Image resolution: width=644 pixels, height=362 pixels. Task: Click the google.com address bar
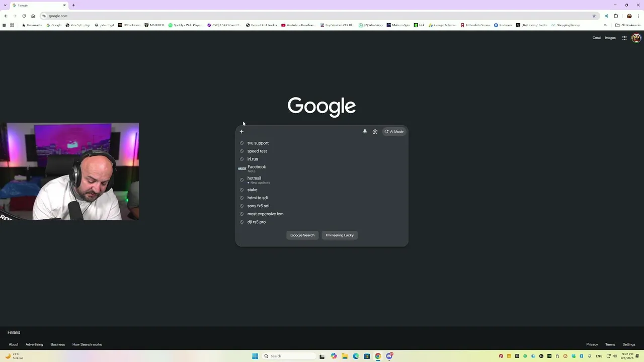pyautogui.click(x=319, y=16)
